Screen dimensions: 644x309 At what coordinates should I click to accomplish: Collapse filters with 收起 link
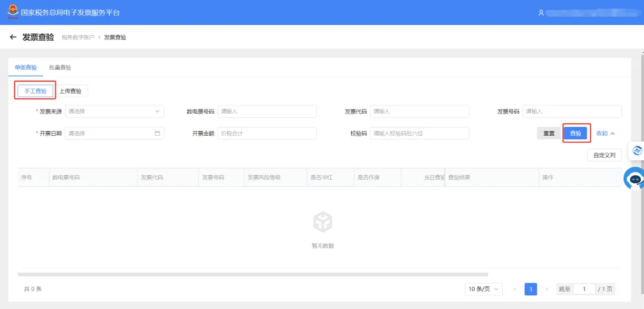pyautogui.click(x=605, y=133)
